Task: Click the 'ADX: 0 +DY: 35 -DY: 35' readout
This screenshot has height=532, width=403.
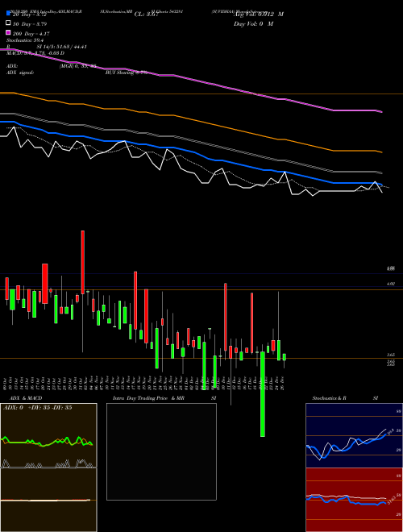Action: pos(38,408)
